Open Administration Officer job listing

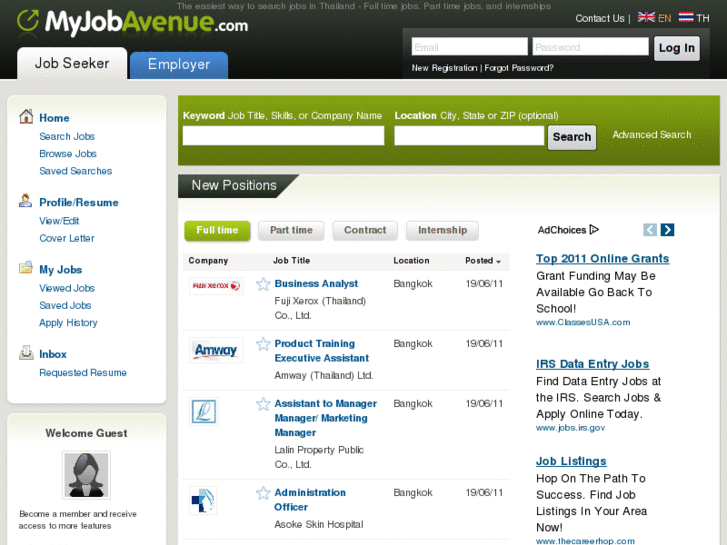[310, 500]
